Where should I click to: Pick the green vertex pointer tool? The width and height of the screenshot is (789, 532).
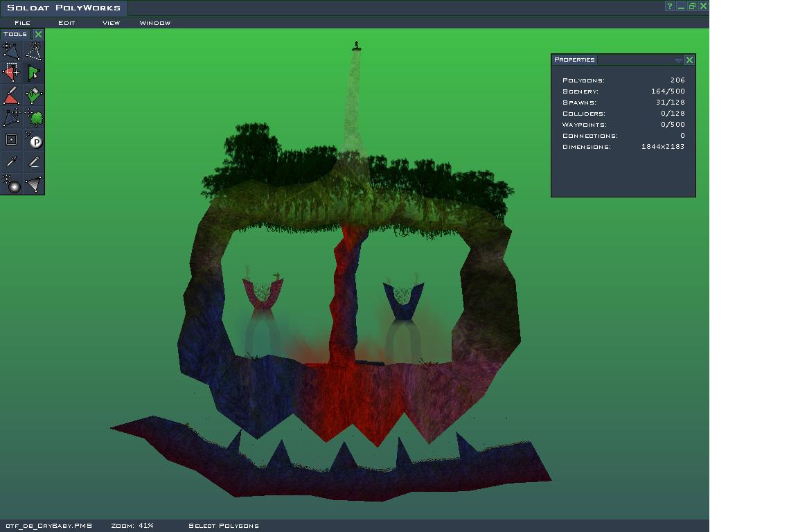pyautogui.click(x=33, y=73)
